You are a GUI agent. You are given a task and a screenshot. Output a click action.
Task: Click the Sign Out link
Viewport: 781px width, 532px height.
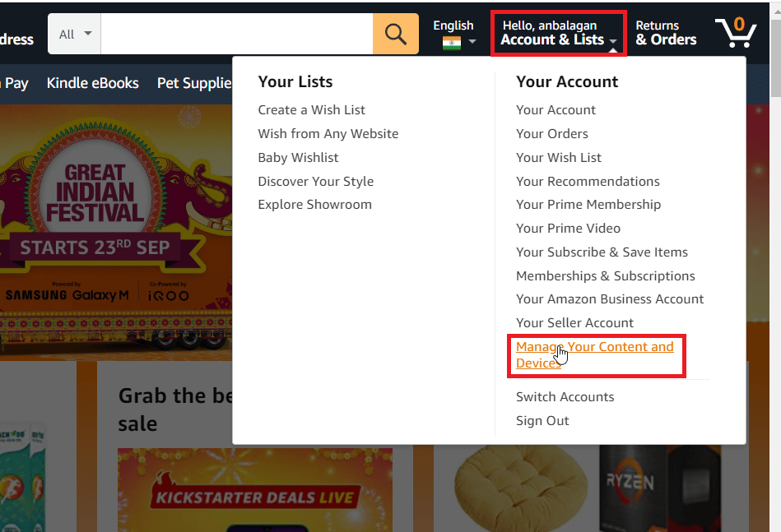(542, 421)
